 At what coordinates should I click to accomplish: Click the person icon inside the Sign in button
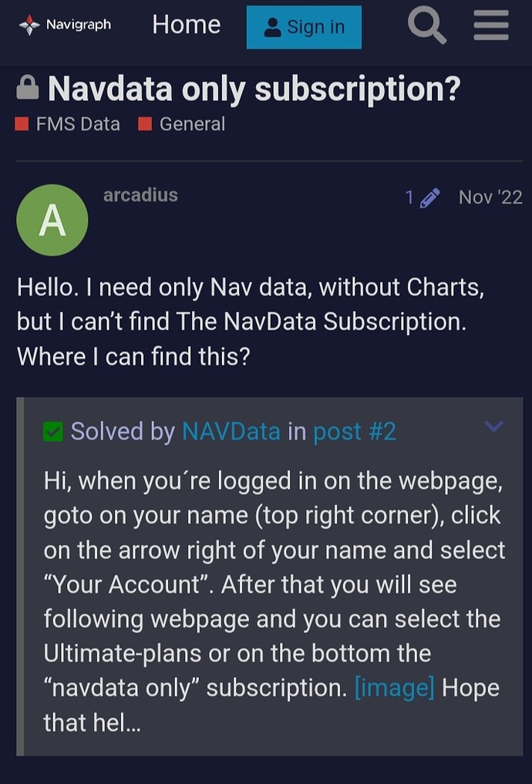pyautogui.click(x=274, y=27)
